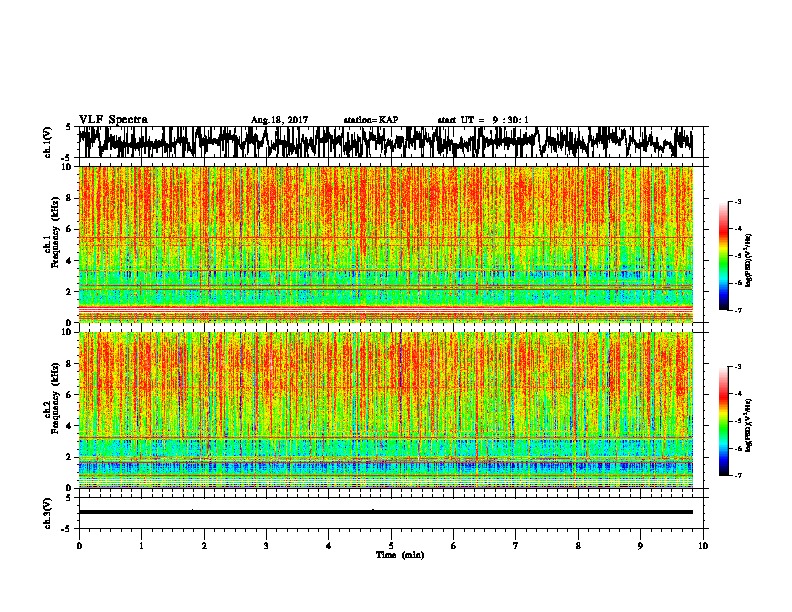
Task: Click the "-7" label on ch.1 color bar
Action: (x=738, y=310)
